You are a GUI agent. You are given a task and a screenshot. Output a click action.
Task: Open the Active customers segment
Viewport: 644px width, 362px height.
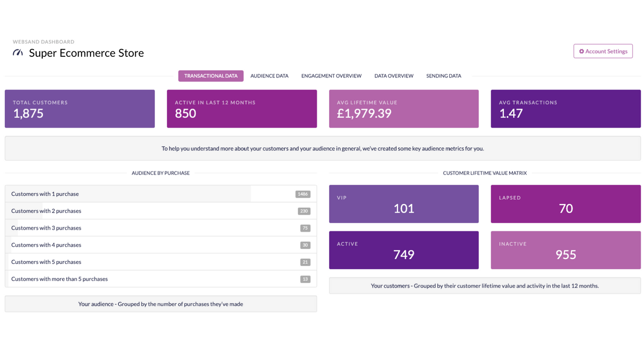pos(404,250)
